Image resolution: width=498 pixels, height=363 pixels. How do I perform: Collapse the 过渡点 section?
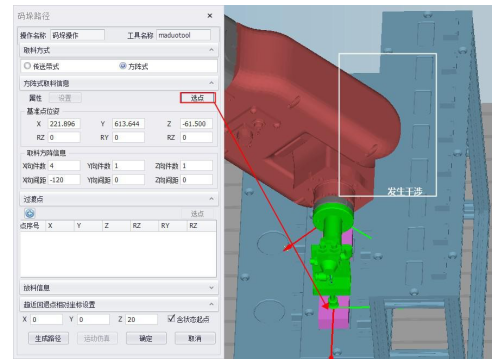(211, 199)
